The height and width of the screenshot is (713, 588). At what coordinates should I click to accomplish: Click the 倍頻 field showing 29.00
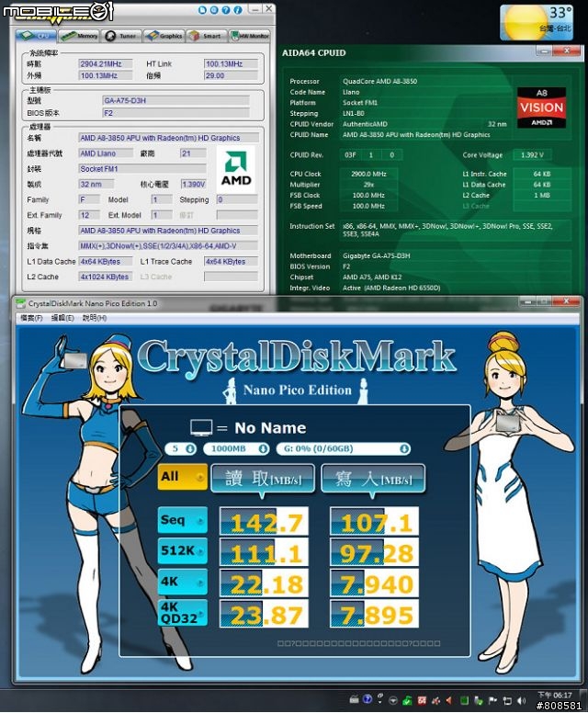[x=231, y=75]
